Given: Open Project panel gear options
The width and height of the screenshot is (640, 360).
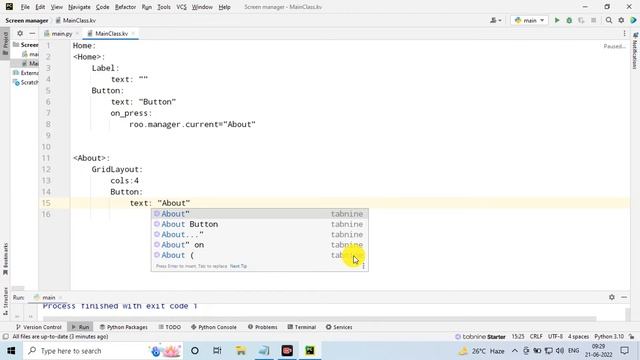Looking at the screenshot, I should pyautogui.click(x=20, y=33).
